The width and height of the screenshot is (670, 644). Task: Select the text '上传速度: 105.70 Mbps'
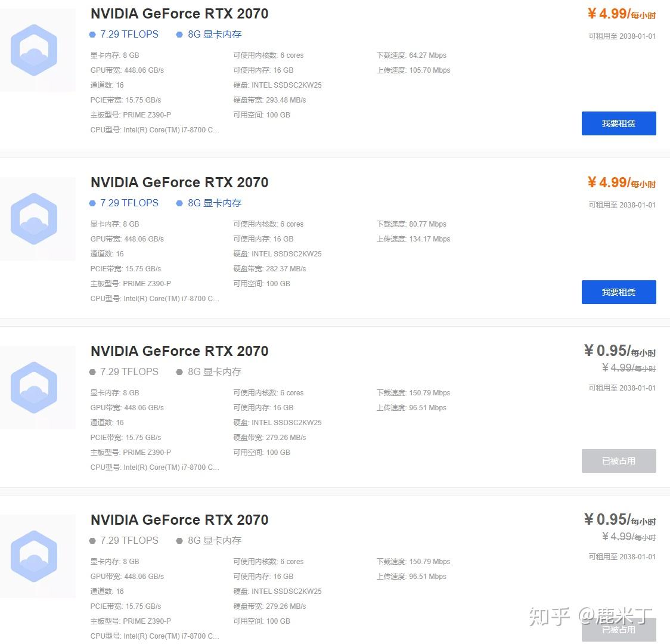click(413, 70)
